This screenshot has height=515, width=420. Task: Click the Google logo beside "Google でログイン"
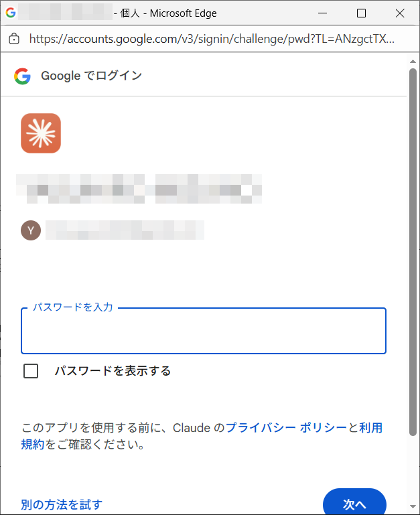pos(23,76)
